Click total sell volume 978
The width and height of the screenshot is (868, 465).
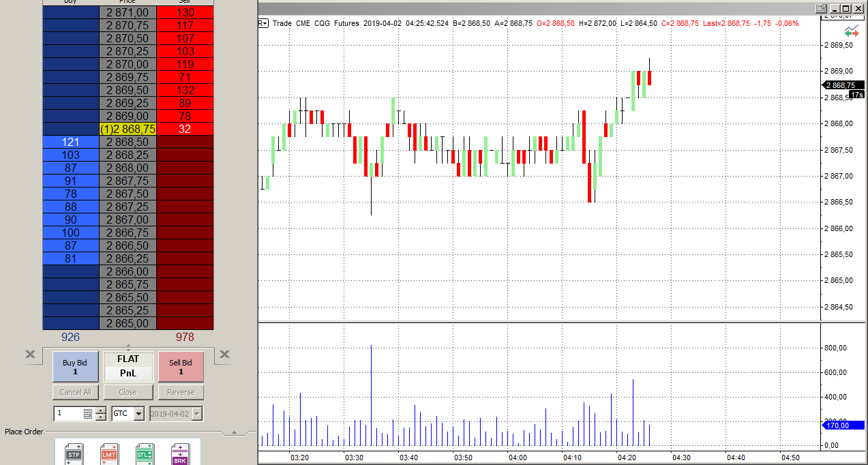tap(185, 337)
